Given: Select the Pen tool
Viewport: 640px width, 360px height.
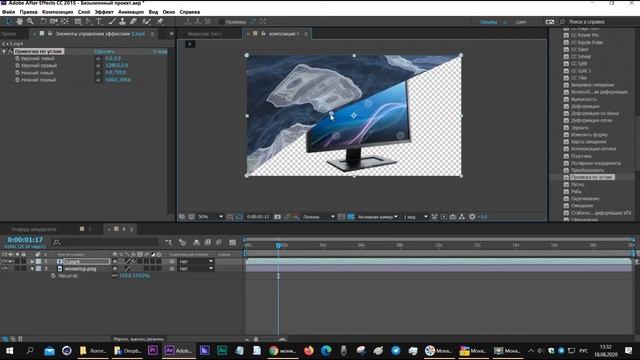Looking at the screenshot, I should [89, 21].
